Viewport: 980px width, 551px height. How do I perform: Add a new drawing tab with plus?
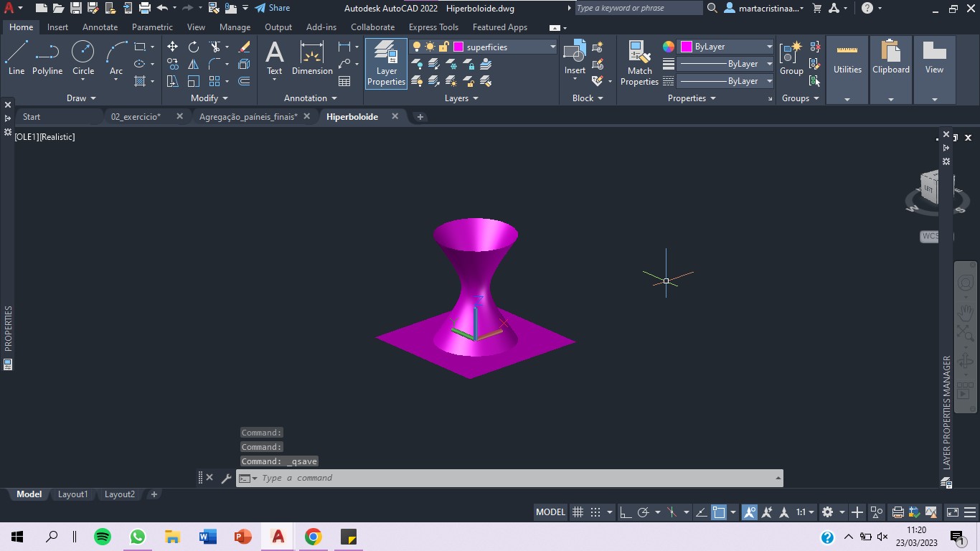pyautogui.click(x=420, y=116)
